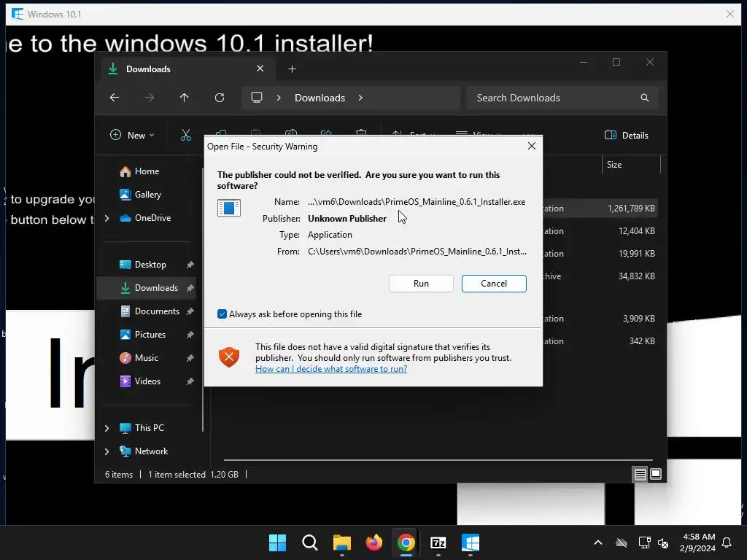Click the Run button in security warning
Image resolution: width=747 pixels, height=560 pixels.
click(421, 284)
